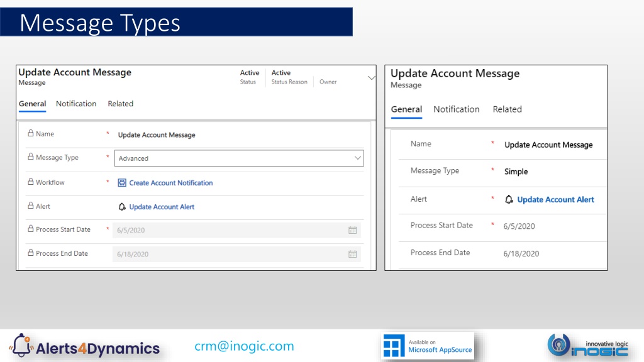The width and height of the screenshot is (644, 362).
Task: Expand header chevron next to Owner
Action: point(371,77)
